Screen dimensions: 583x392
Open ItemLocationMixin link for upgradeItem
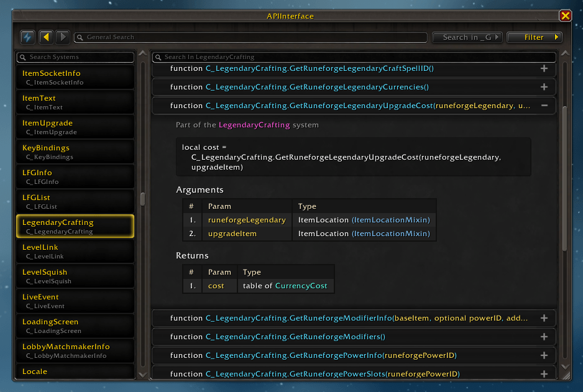click(391, 234)
